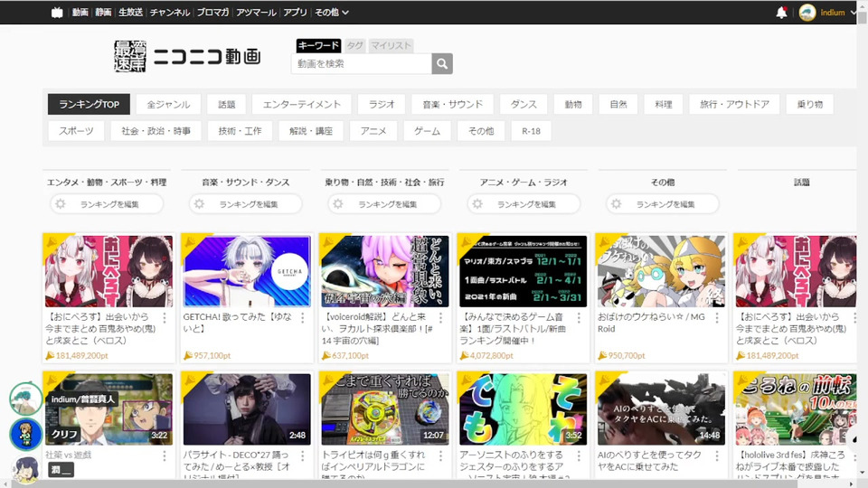The image size is (868, 488).
Task: Open おばけのウケねらい☆ / MG Roid title
Action: 652,323
